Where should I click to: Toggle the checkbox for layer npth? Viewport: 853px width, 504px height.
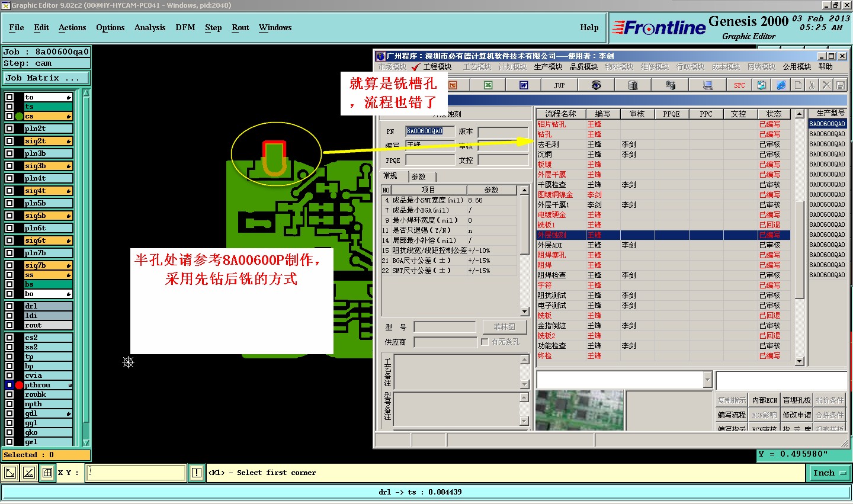[x=9, y=404]
